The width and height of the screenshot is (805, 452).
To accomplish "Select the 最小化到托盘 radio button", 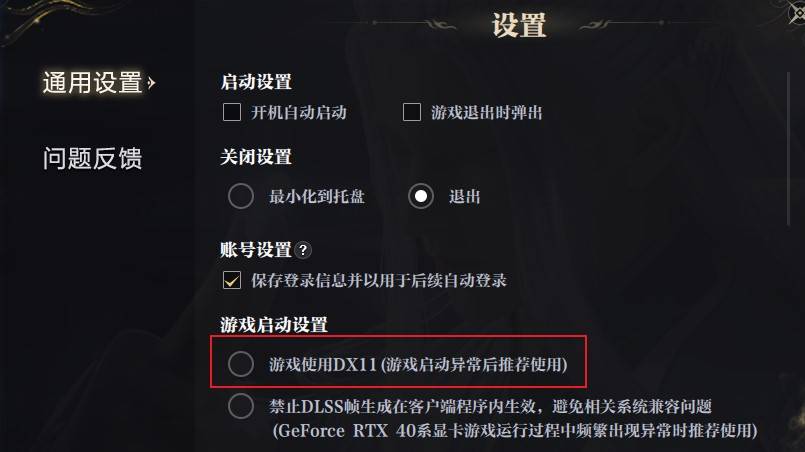I will [241, 196].
